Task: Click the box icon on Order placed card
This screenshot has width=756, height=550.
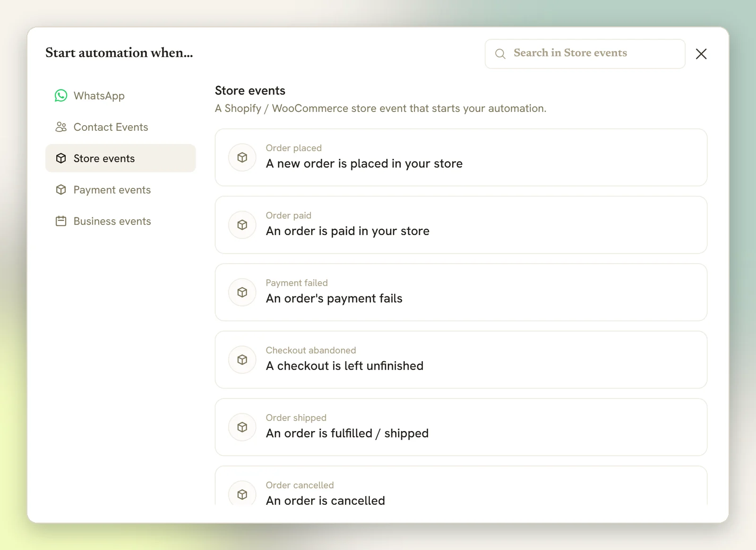Action: 242,158
